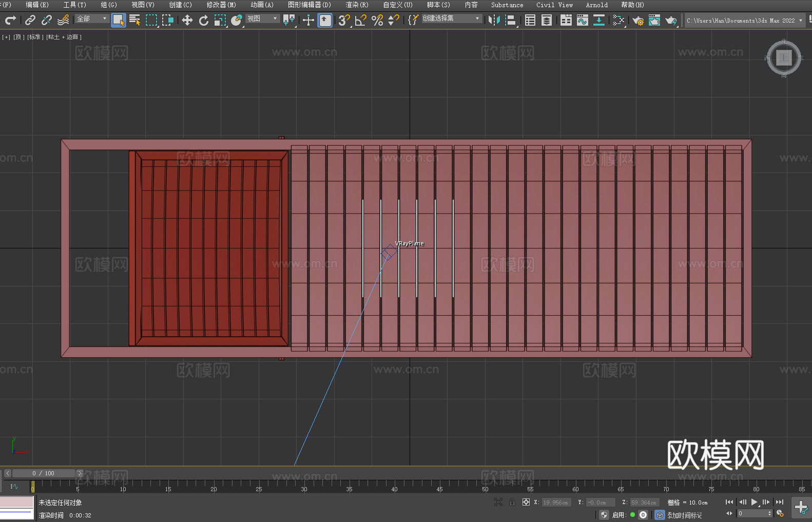Select the Scale tool
The height and width of the screenshot is (522, 812).
(x=220, y=20)
